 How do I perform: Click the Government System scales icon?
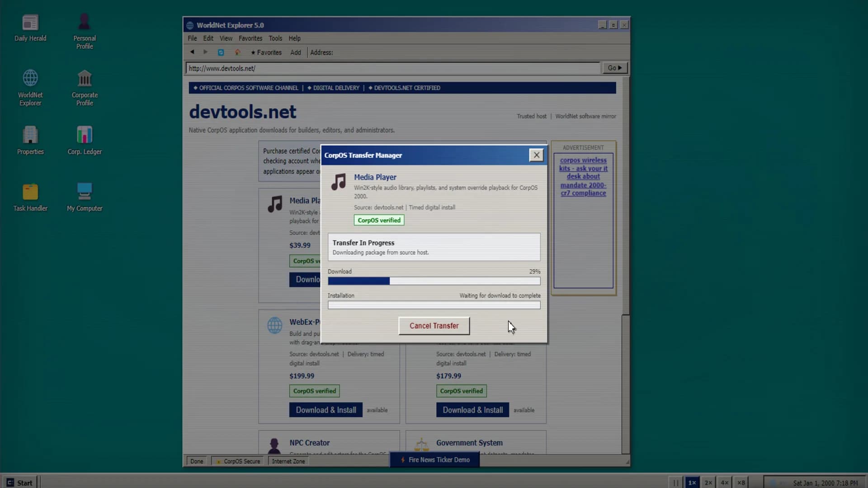421,445
